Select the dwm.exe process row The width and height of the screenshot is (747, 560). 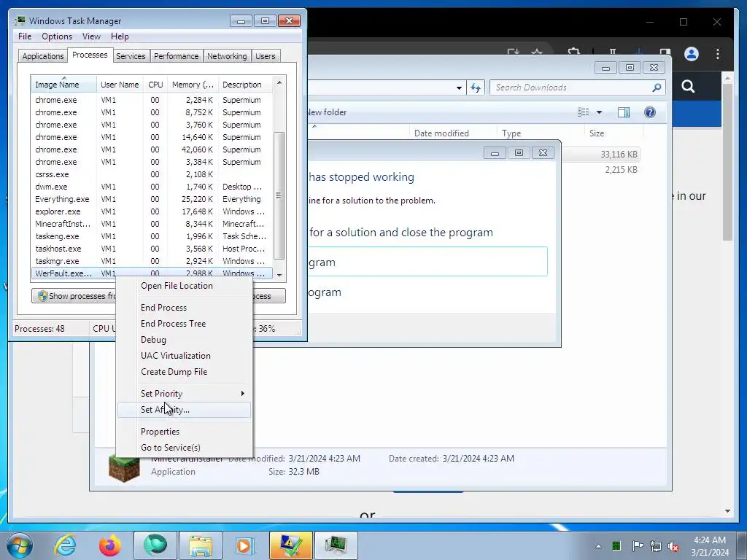pos(152,187)
